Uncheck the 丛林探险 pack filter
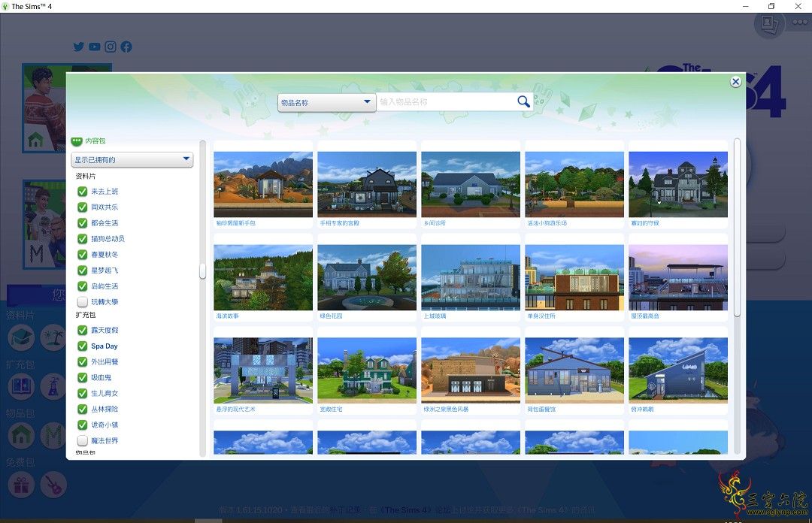The image size is (812, 523). 83,409
